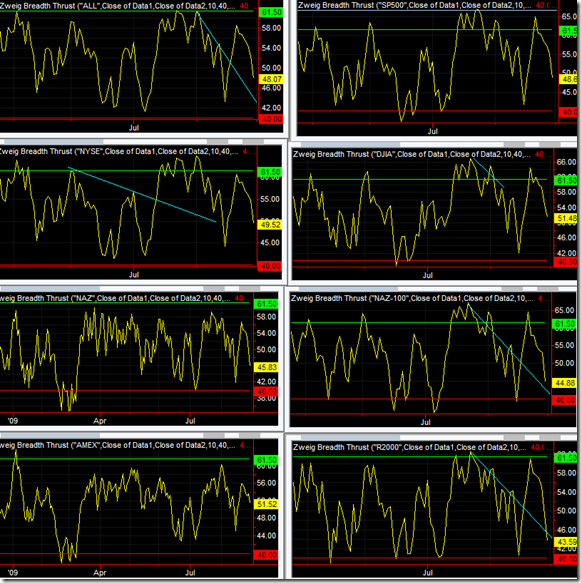The image size is (581, 583).
Task: Select the cyan trendline in the ALL chart
Action: (x=227, y=57)
